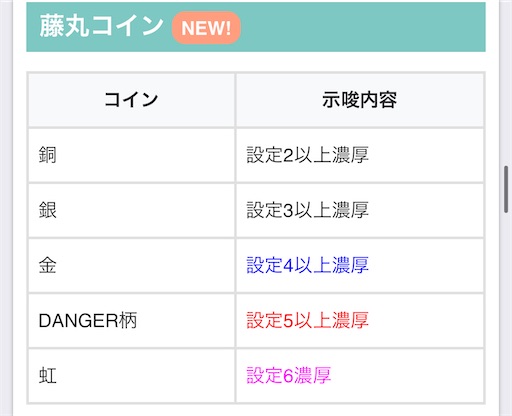Viewport: 512px width, 416px height.
Task: Click the NEW! badge
Action: 206,28
